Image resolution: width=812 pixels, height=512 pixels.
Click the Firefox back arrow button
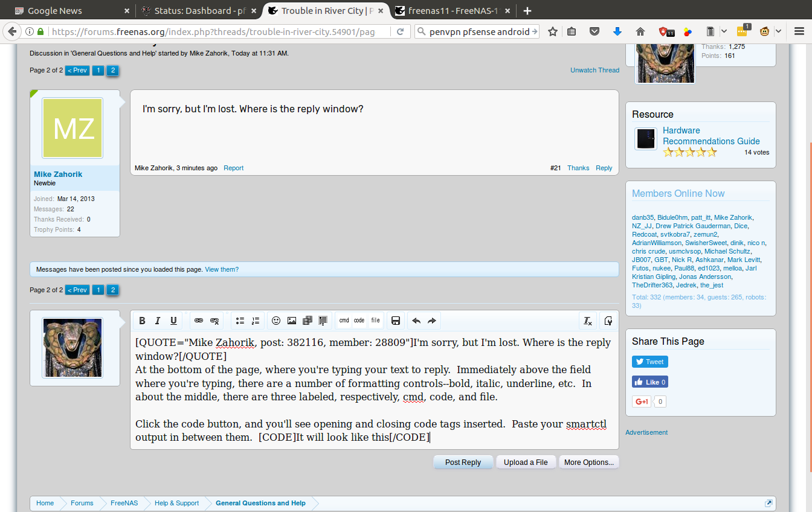(11, 31)
